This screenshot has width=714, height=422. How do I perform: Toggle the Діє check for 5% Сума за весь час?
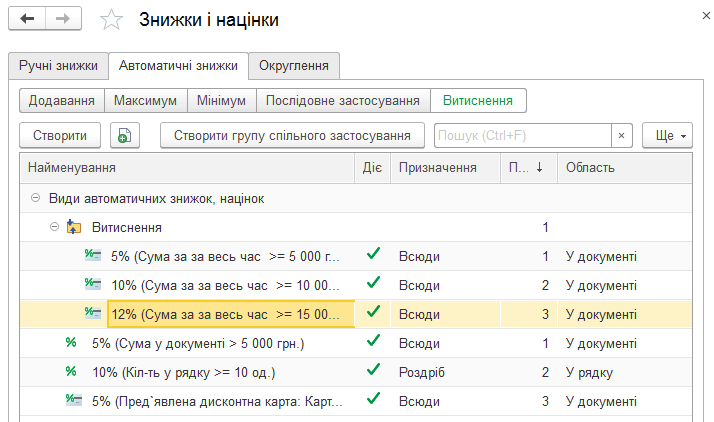pyautogui.click(x=373, y=254)
